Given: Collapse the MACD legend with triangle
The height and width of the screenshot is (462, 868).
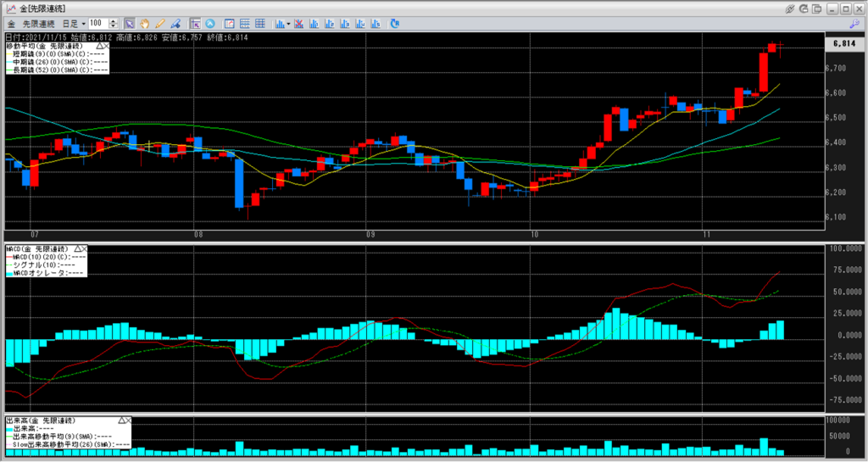Looking at the screenshot, I should pyautogui.click(x=76, y=249).
